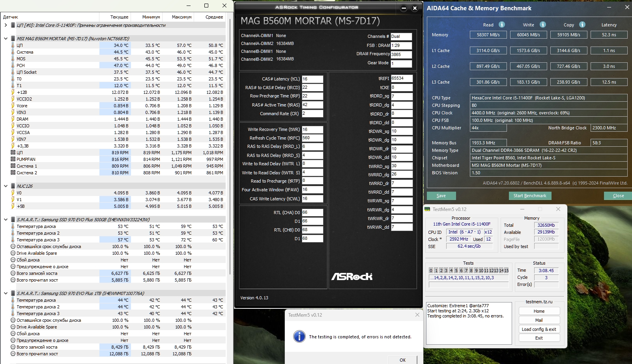Click the fan icon of Система 2

pos(13,173)
